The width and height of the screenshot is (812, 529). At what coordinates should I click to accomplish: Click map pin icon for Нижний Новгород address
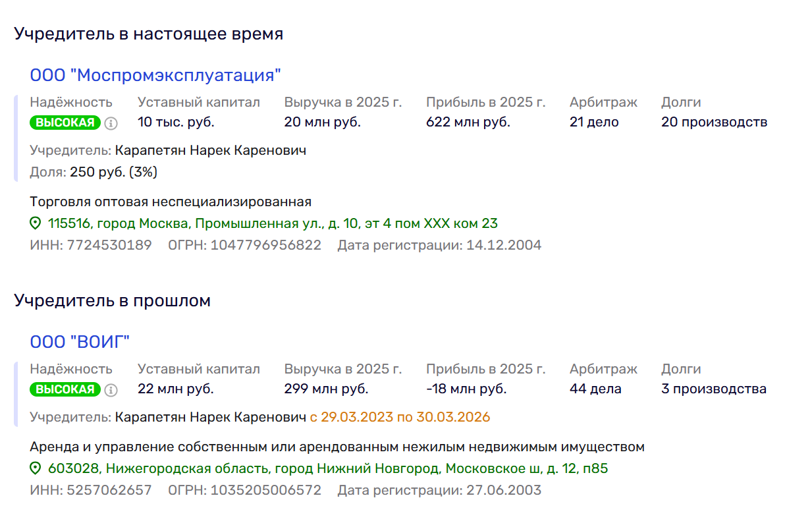pos(36,469)
